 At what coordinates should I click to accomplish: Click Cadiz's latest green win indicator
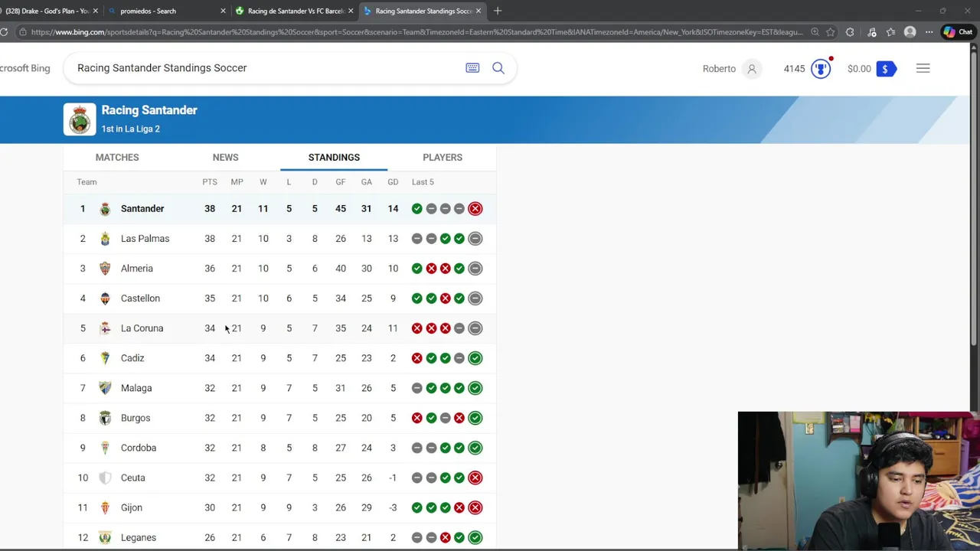(475, 358)
